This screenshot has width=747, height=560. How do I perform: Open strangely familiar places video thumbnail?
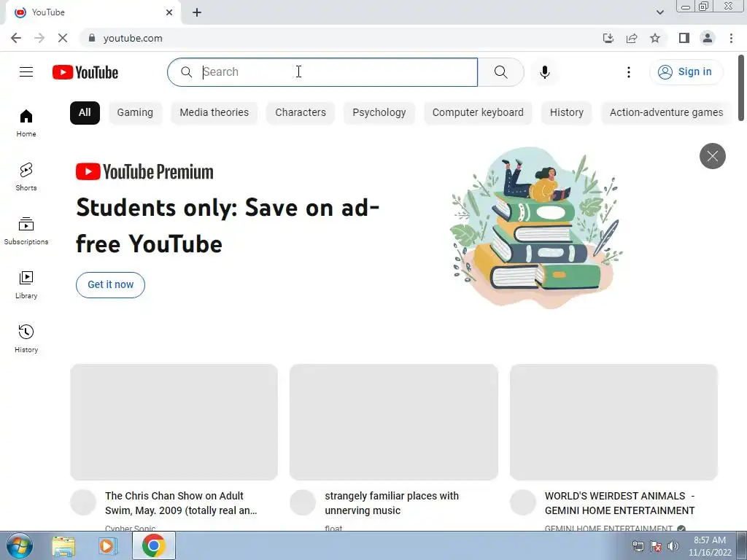click(x=393, y=422)
